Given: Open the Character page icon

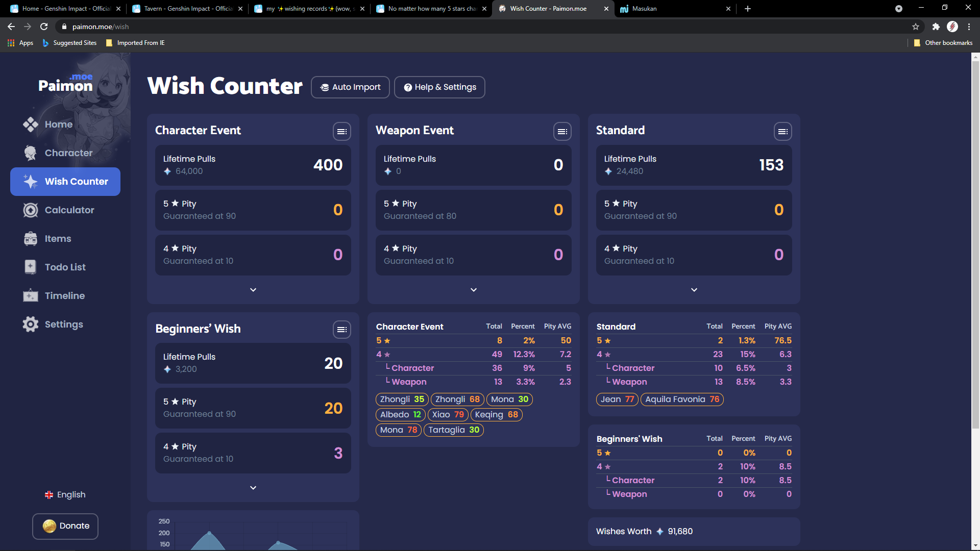Looking at the screenshot, I should point(31,153).
